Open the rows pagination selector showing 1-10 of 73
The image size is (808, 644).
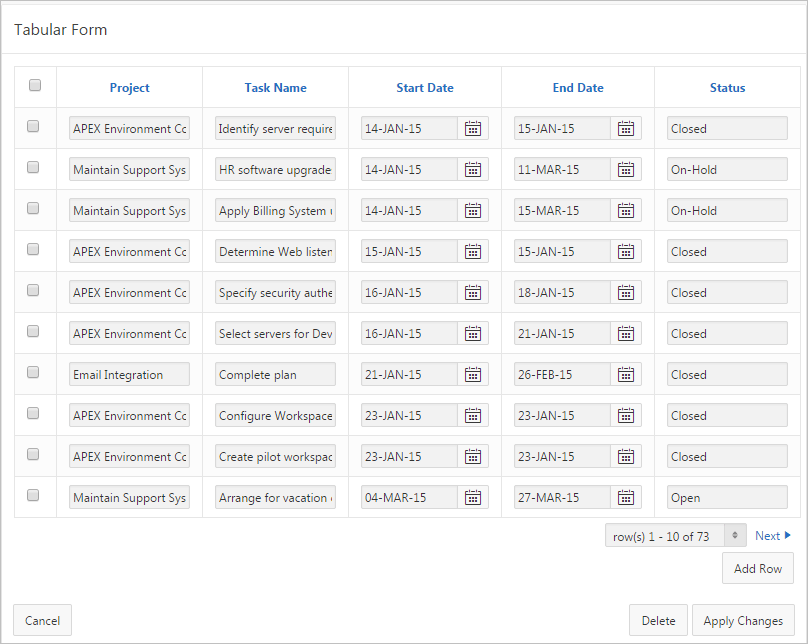[x=665, y=535]
